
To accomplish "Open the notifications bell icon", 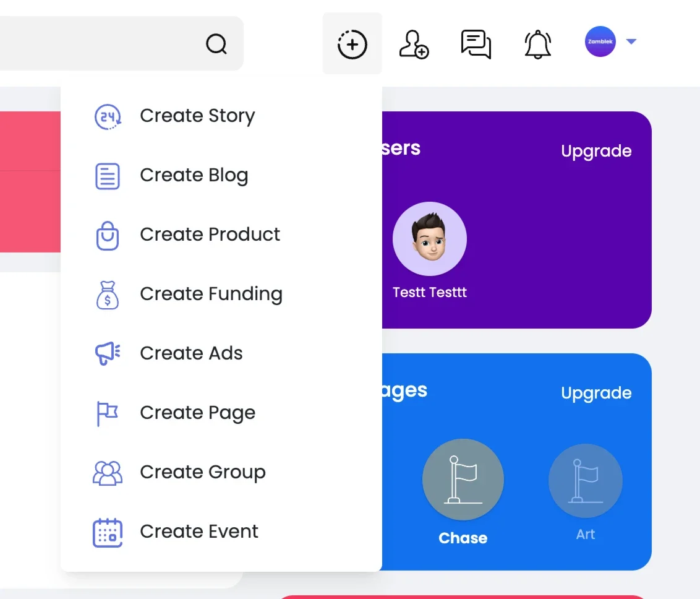I will click(537, 44).
